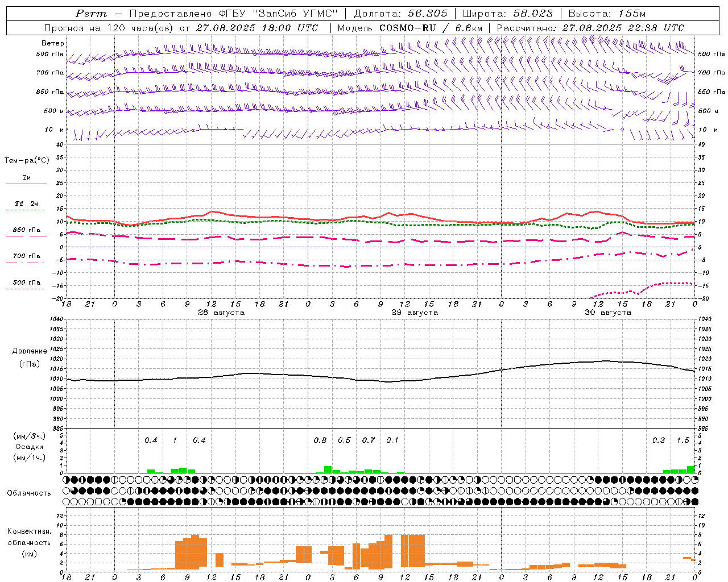This screenshot has height=582, width=728.
Task: Click the "0.8" three-hour precipitation value
Action: point(320,440)
